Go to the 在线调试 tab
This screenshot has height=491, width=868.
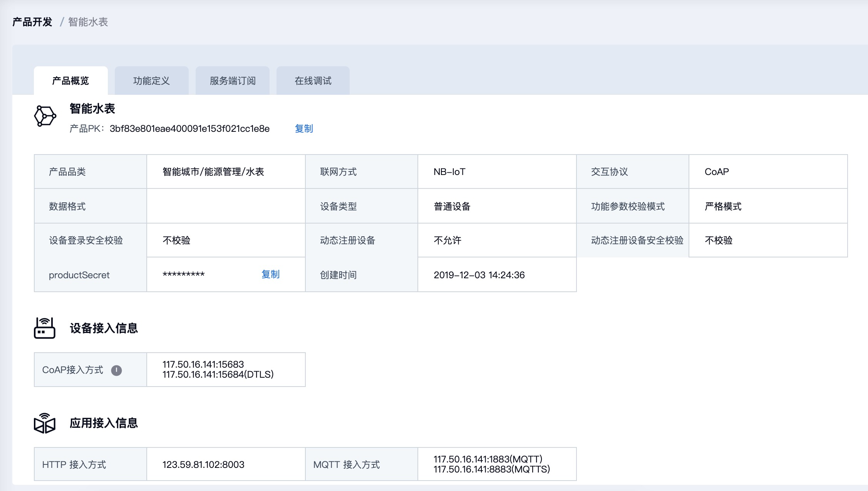point(313,81)
